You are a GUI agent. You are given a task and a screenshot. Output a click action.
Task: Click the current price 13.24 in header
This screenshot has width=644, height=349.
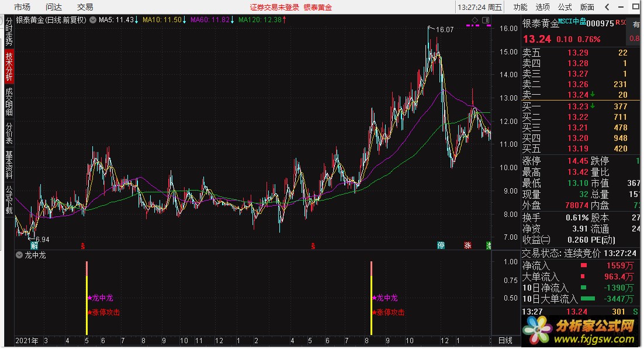537,39
